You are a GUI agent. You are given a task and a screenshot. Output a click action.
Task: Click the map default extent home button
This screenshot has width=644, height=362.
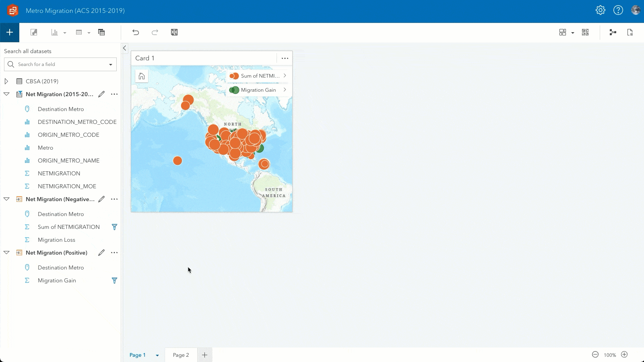(142, 76)
